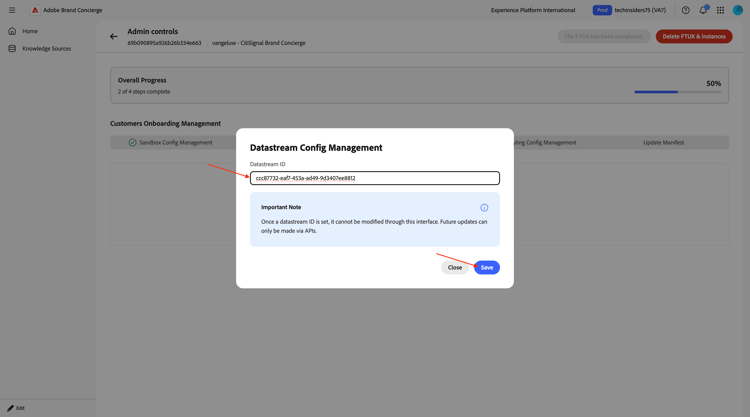Click the Prod environment badge
The image size is (750, 417).
pyautogui.click(x=602, y=10)
